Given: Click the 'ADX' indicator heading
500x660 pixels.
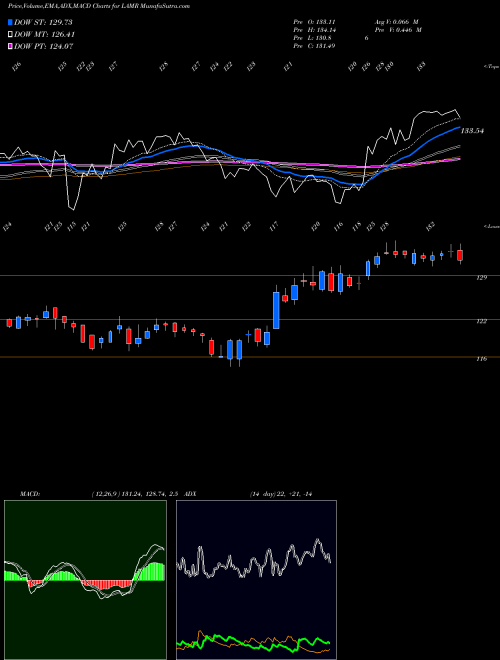Looking at the screenshot, I should (x=190, y=494).
